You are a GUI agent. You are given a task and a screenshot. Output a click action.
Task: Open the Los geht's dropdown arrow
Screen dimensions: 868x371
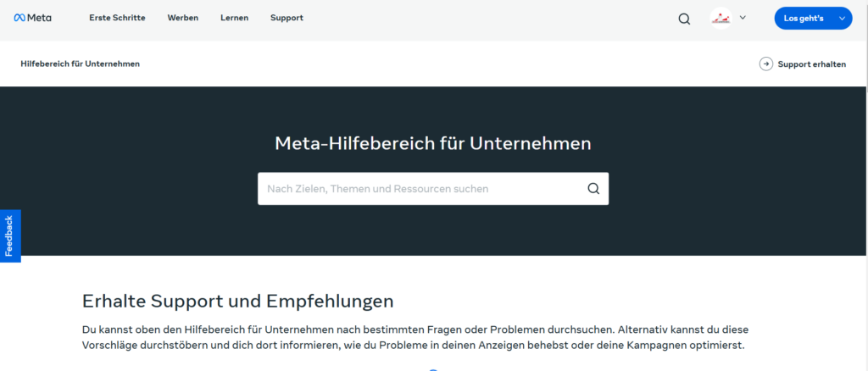[842, 19]
